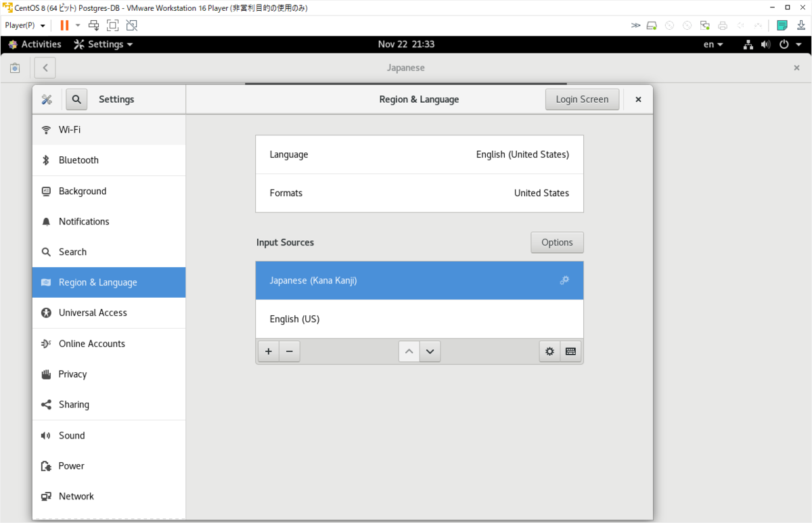Remove input source with minus button

[x=290, y=351]
